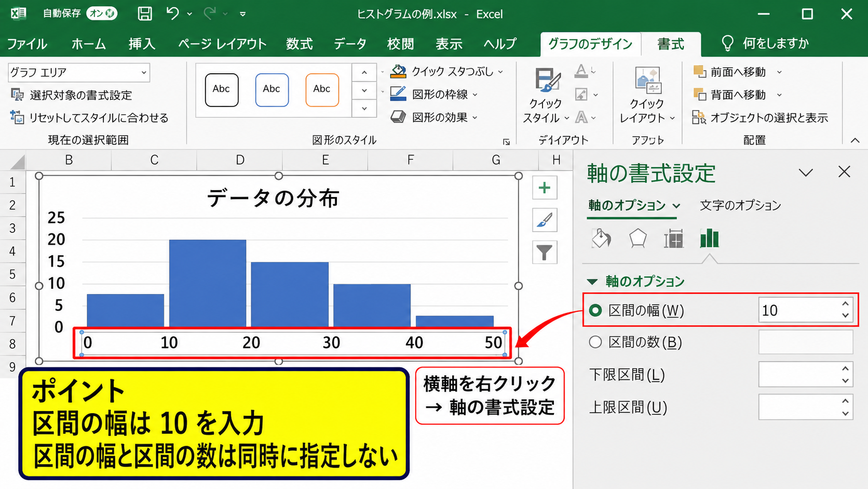Viewport: 868px width, 489px height.
Task: Open the クイック レイアウト quick layout button
Action: (x=647, y=96)
